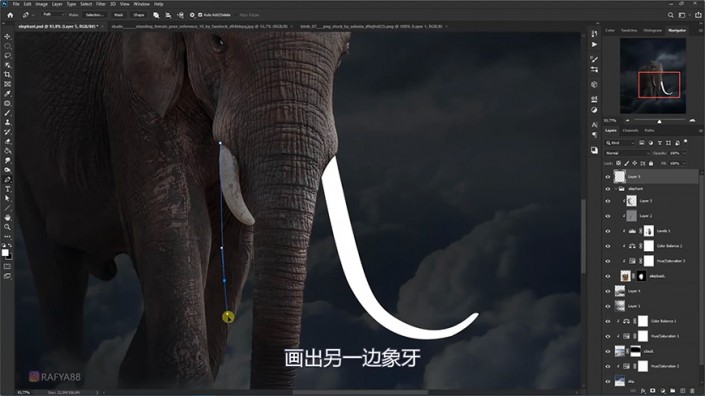The height and width of the screenshot is (396, 705).
Task: Click the Home icon in options bar
Action: [x=10, y=15]
